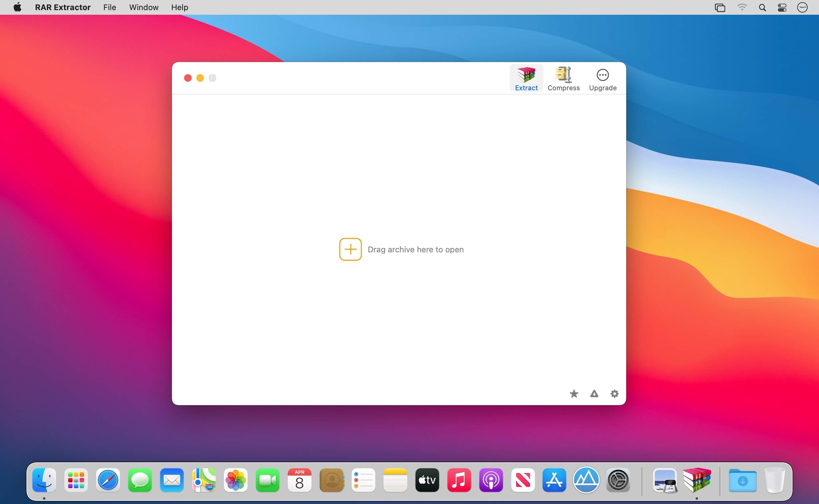Open Control Center in menu bar

click(782, 7)
